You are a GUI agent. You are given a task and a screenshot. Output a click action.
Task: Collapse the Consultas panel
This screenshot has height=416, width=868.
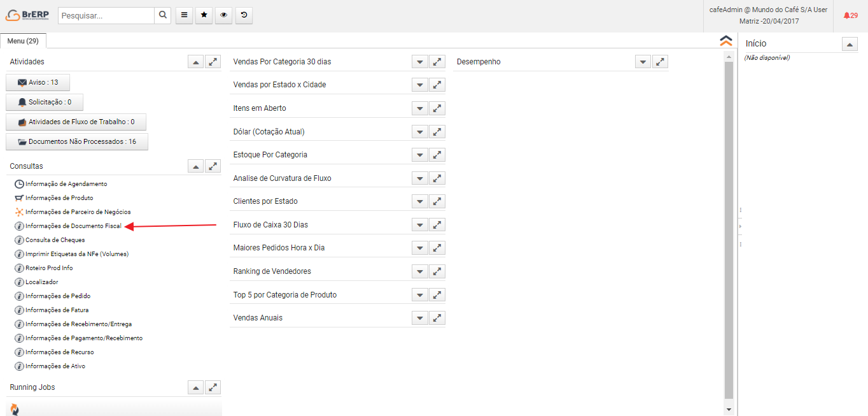tap(196, 166)
